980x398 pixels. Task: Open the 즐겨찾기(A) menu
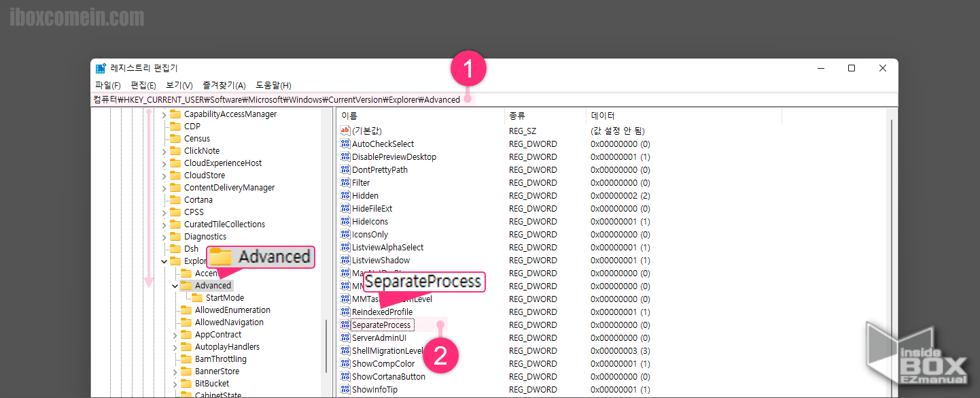coord(224,85)
